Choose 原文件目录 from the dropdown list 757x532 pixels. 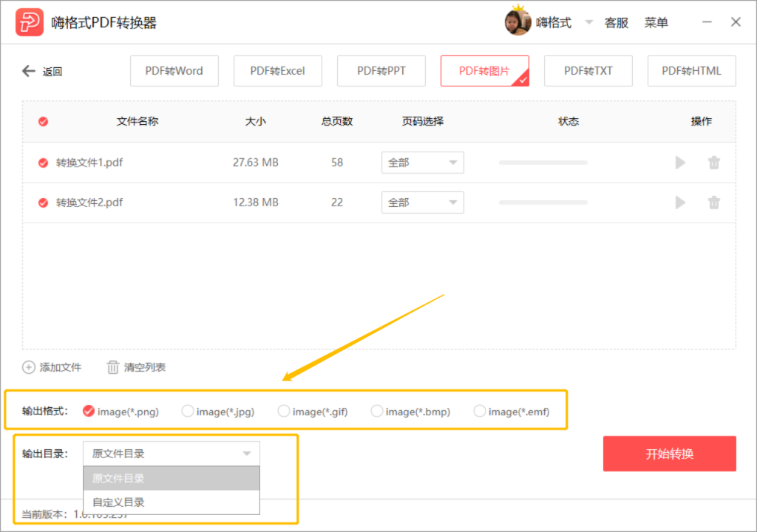172,478
